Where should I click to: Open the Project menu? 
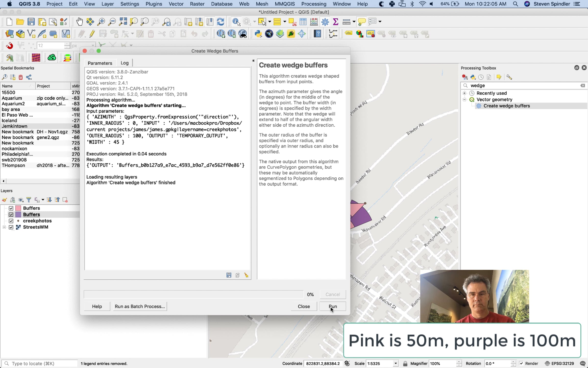[54, 4]
